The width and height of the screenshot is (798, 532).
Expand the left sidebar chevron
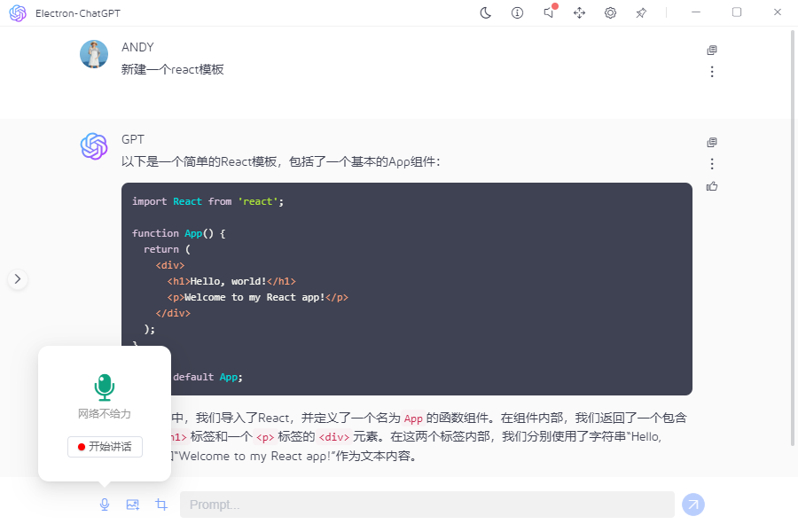point(18,279)
